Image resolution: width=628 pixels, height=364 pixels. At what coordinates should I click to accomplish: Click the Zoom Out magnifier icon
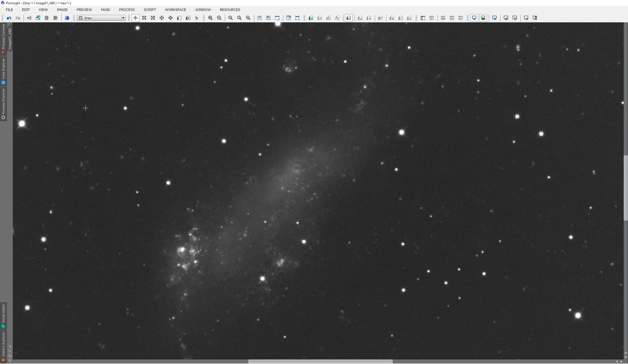[219, 18]
